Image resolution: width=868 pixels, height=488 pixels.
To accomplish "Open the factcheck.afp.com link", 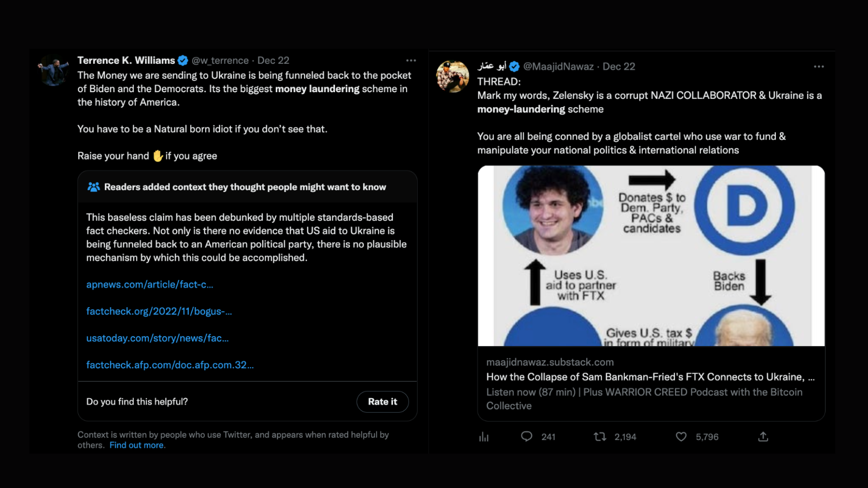I will 170,365.
